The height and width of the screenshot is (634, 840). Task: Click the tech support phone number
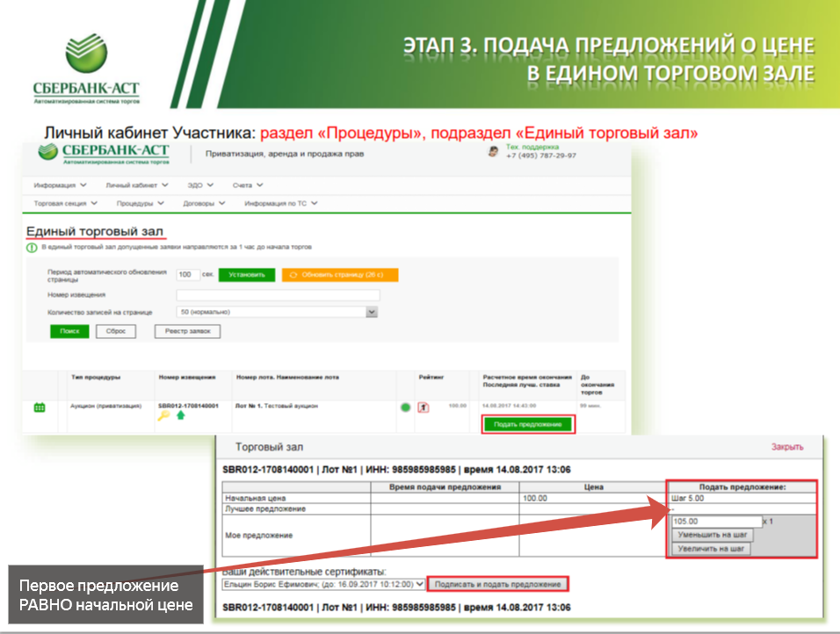pos(541,155)
